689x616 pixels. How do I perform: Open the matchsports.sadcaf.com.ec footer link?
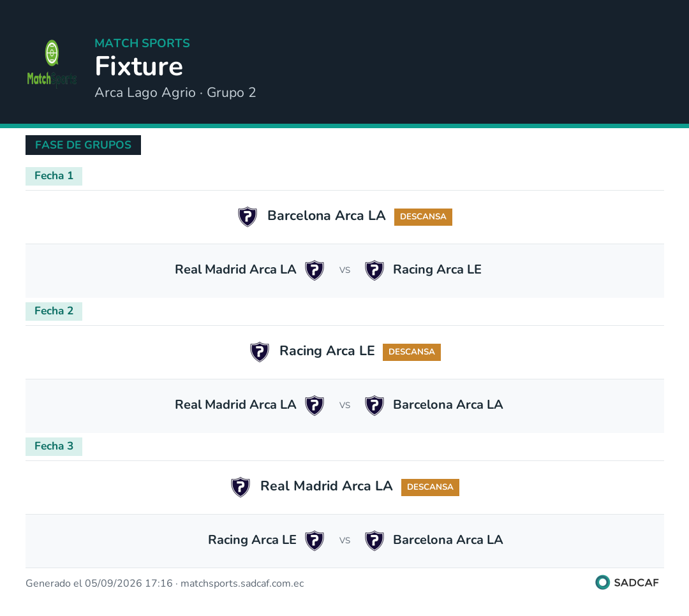(242, 583)
